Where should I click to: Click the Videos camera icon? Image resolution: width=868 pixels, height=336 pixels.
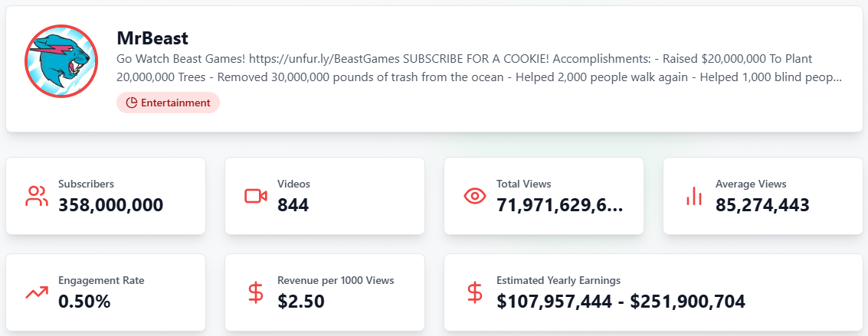(256, 196)
